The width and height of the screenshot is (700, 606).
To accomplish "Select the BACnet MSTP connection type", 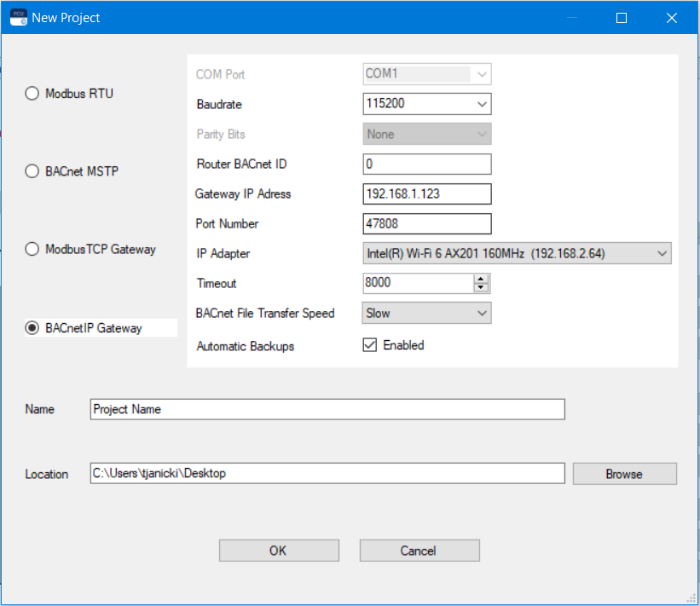I will [31, 171].
